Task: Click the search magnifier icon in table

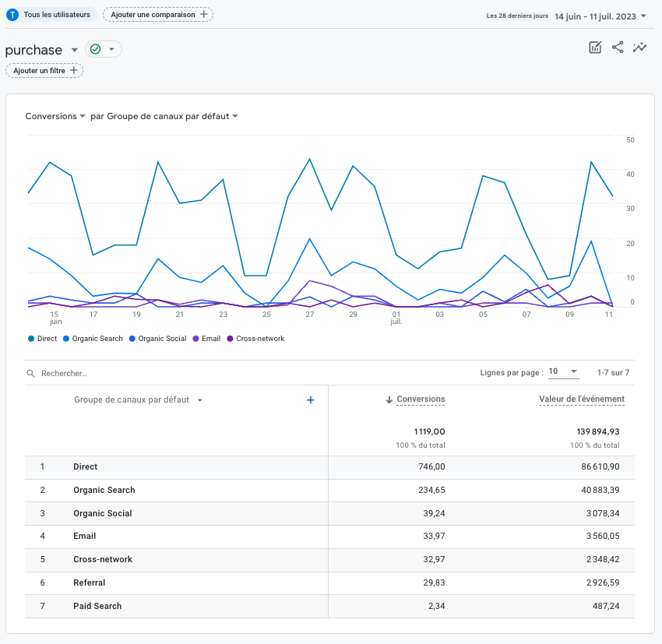Action: [31, 373]
